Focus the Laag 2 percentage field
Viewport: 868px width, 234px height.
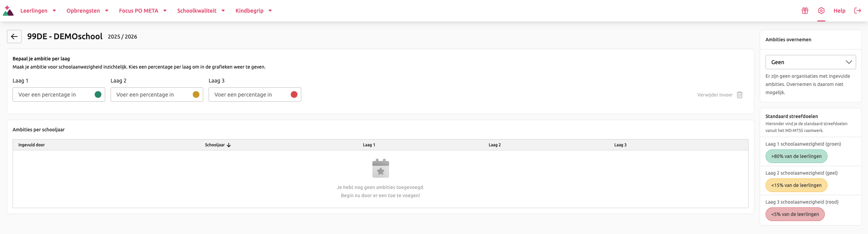point(157,94)
